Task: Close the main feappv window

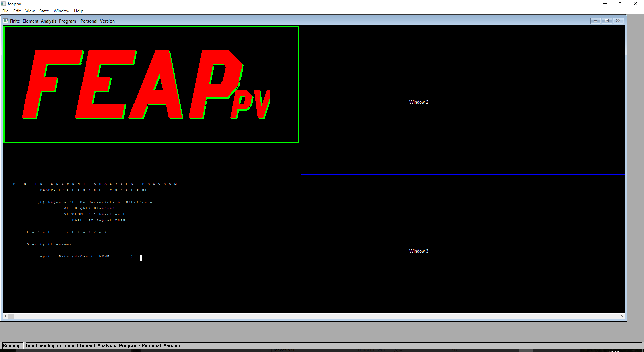Action: click(636, 4)
